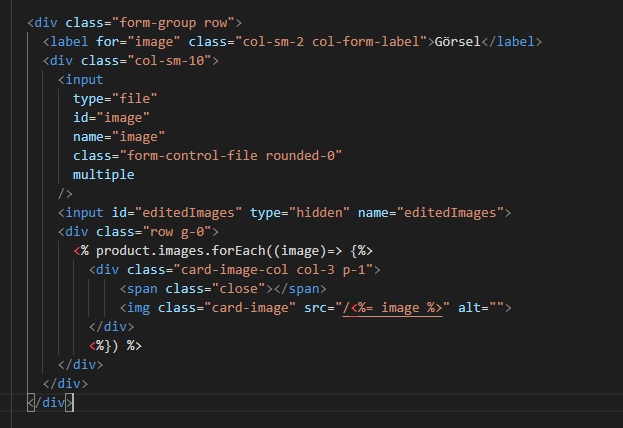Click the final highlighted closing "</div>" tag
This screenshot has width=623, height=428.
[x=50, y=403]
